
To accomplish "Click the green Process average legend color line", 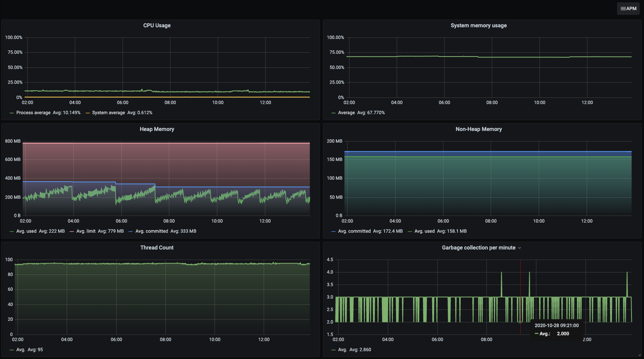I will click(x=12, y=113).
